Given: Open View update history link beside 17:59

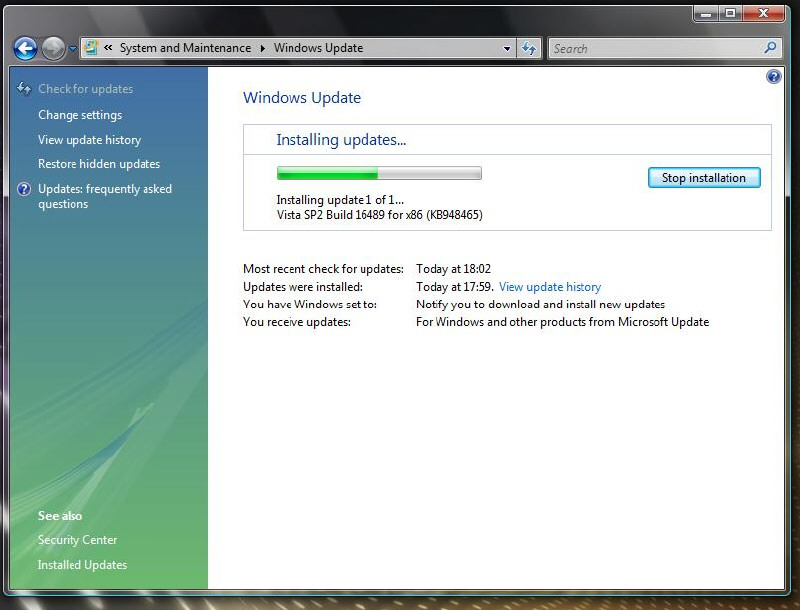Looking at the screenshot, I should 550,287.
